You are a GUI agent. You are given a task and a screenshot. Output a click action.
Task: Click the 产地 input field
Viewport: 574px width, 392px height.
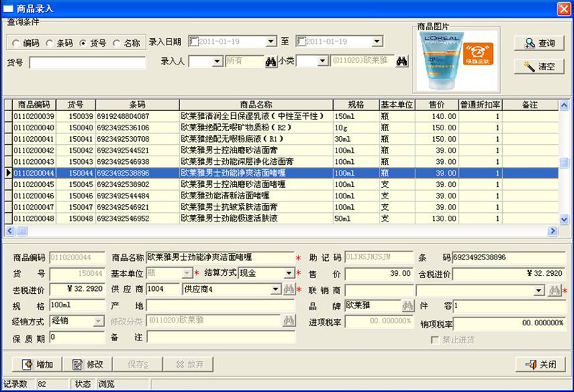point(221,305)
